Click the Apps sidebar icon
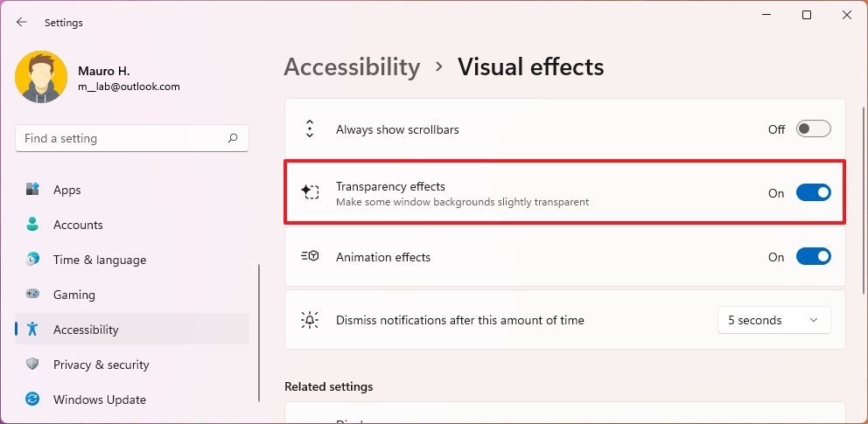 (32, 189)
